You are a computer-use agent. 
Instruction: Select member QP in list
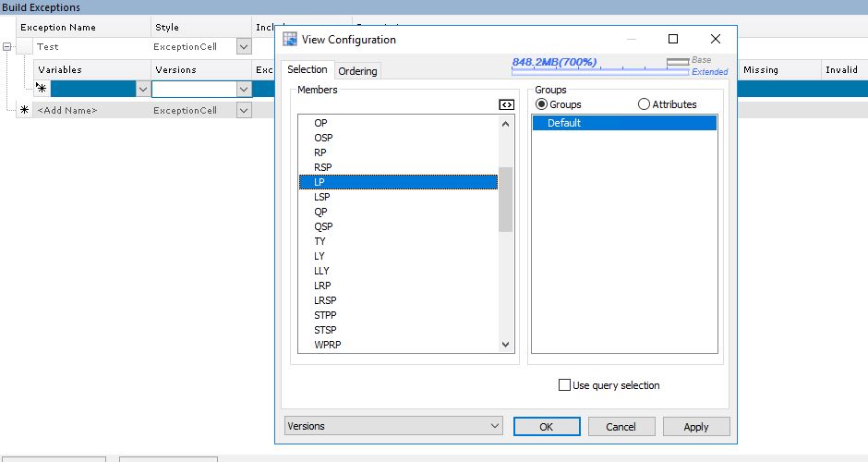(320, 212)
